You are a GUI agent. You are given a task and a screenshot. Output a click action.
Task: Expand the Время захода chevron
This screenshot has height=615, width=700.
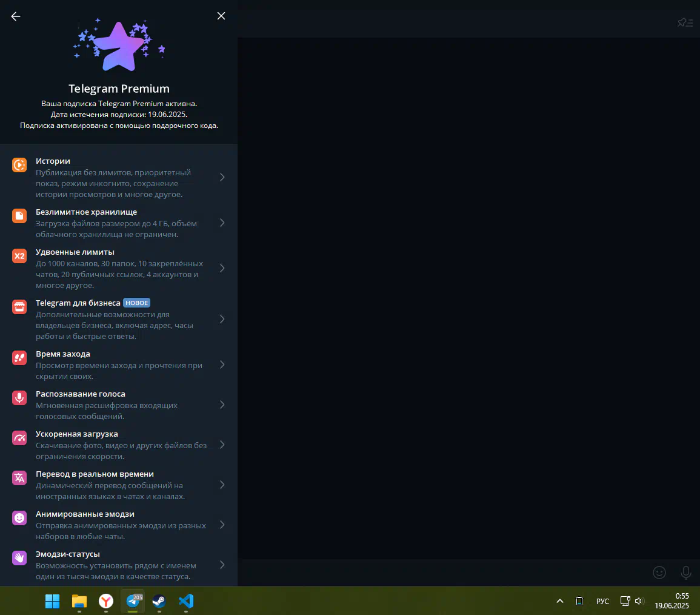point(222,365)
